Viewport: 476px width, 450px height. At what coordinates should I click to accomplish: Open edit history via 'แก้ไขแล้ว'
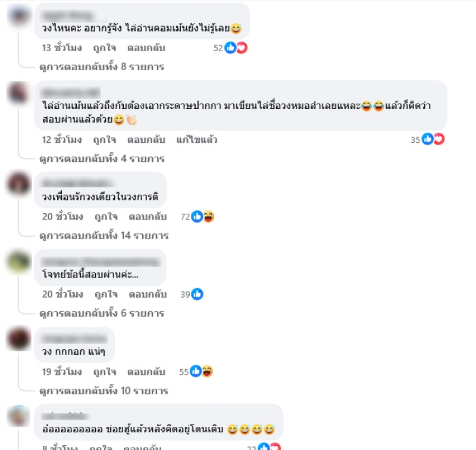[197, 140]
